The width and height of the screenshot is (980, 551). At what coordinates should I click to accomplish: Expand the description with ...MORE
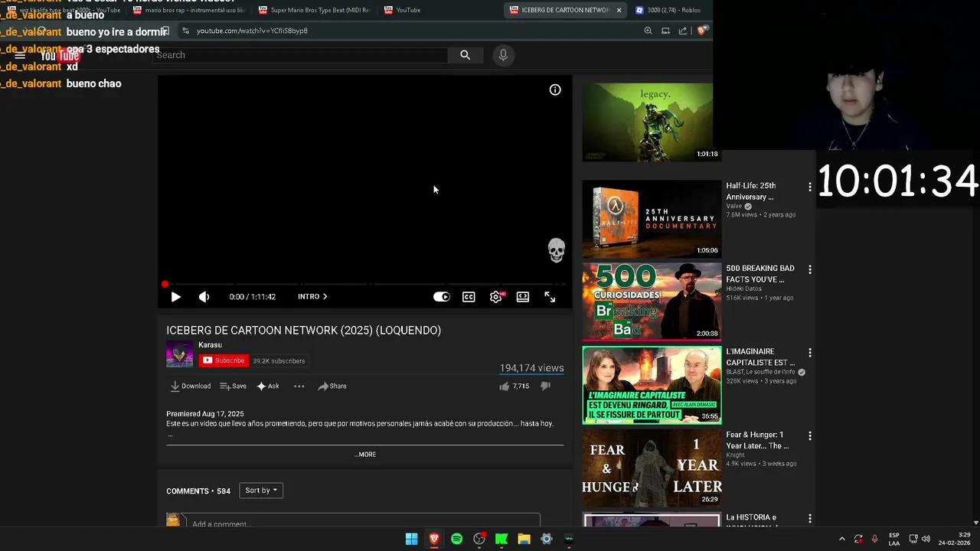coord(365,455)
